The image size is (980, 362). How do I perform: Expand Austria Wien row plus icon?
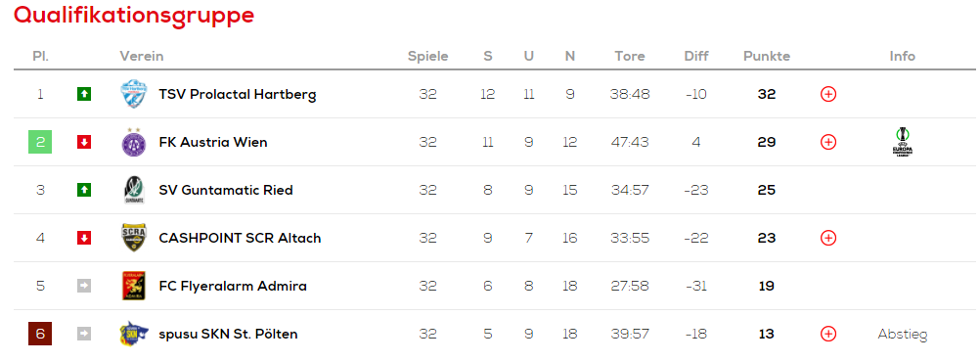828,142
